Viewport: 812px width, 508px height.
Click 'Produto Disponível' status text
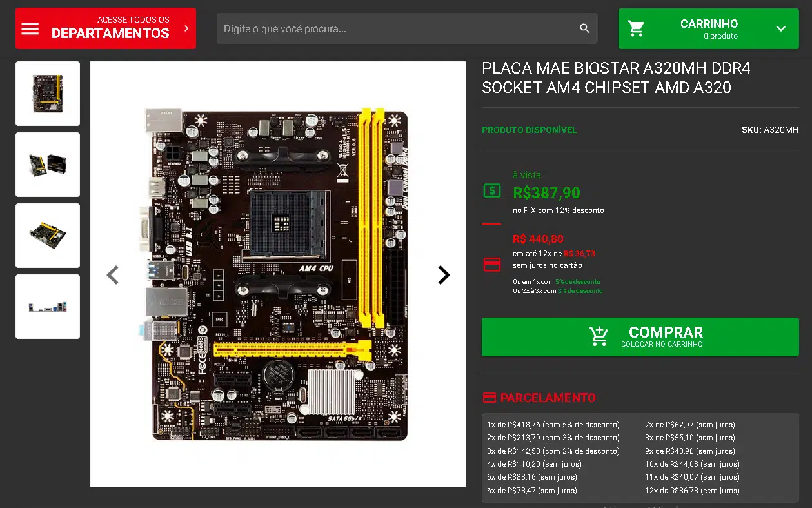(530, 130)
